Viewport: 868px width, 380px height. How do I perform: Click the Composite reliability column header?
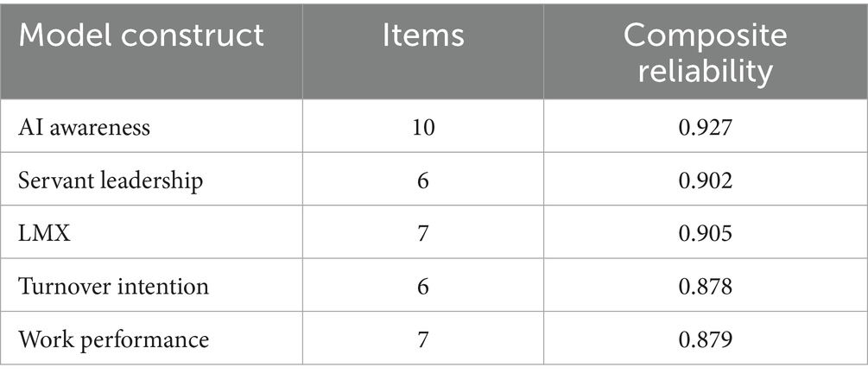[706, 52]
